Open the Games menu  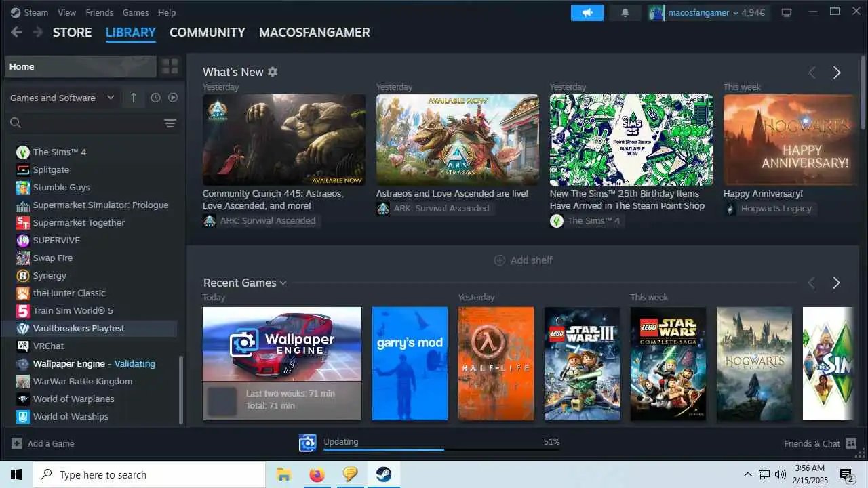[x=136, y=12]
